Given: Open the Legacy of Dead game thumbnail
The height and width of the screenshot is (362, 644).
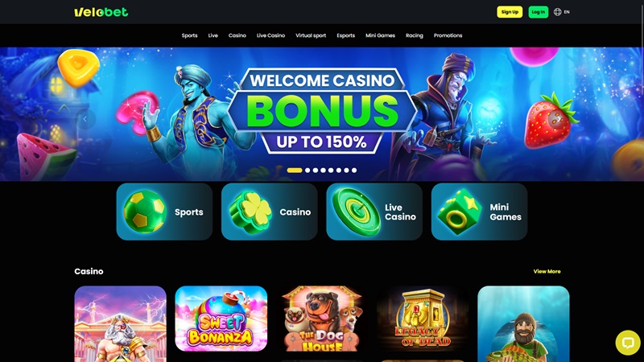Looking at the screenshot, I should tap(423, 319).
